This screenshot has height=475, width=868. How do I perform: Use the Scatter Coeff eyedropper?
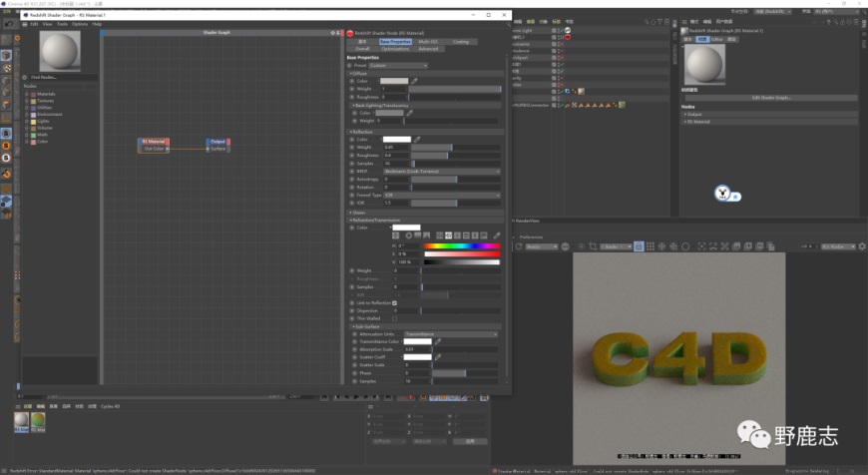click(437, 357)
